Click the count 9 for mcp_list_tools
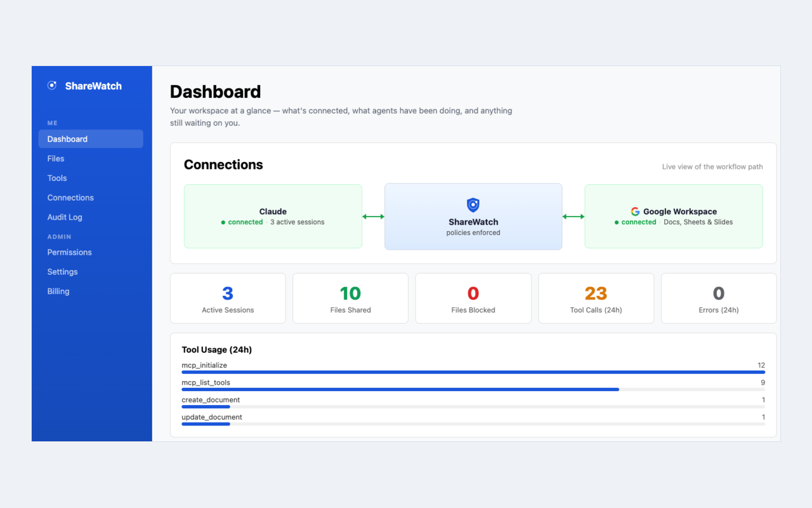812x508 pixels. tap(763, 383)
